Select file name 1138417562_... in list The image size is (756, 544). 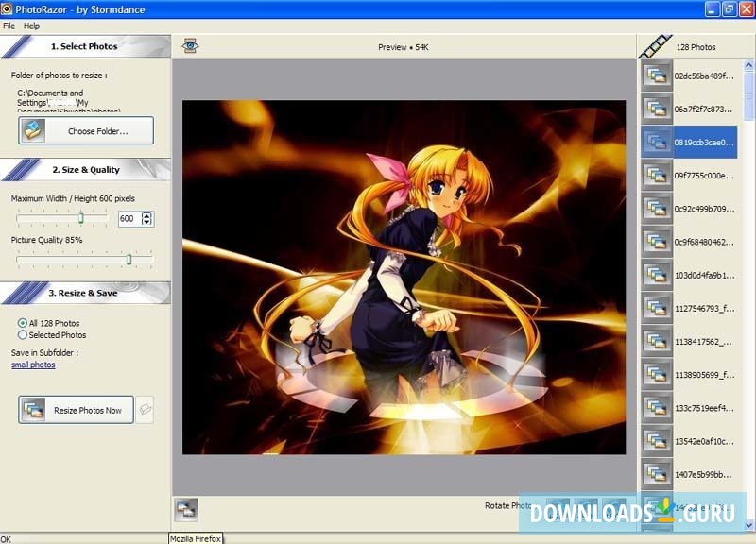point(704,342)
